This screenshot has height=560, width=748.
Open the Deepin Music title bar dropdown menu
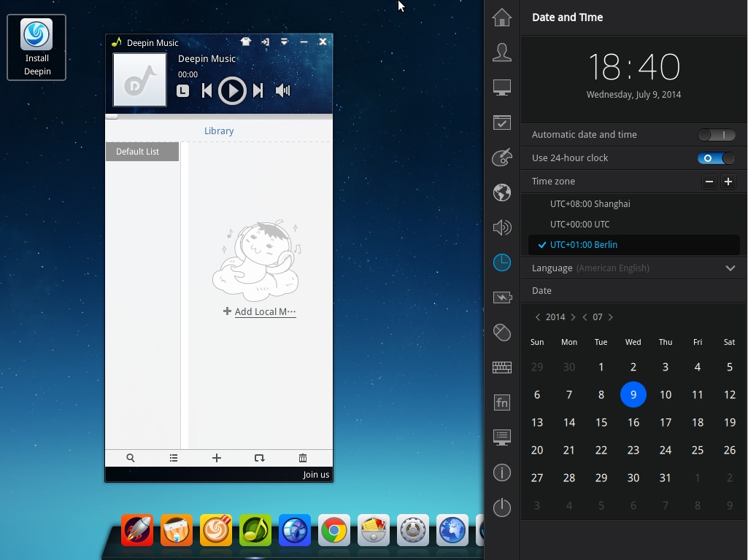[x=285, y=42]
